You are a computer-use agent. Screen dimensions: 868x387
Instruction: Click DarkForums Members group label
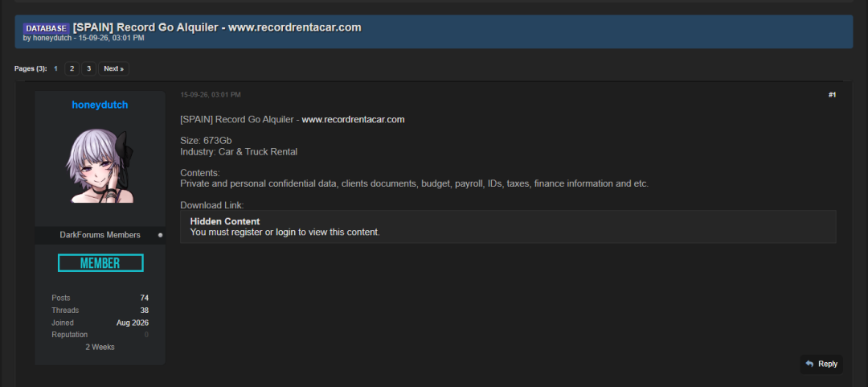100,235
